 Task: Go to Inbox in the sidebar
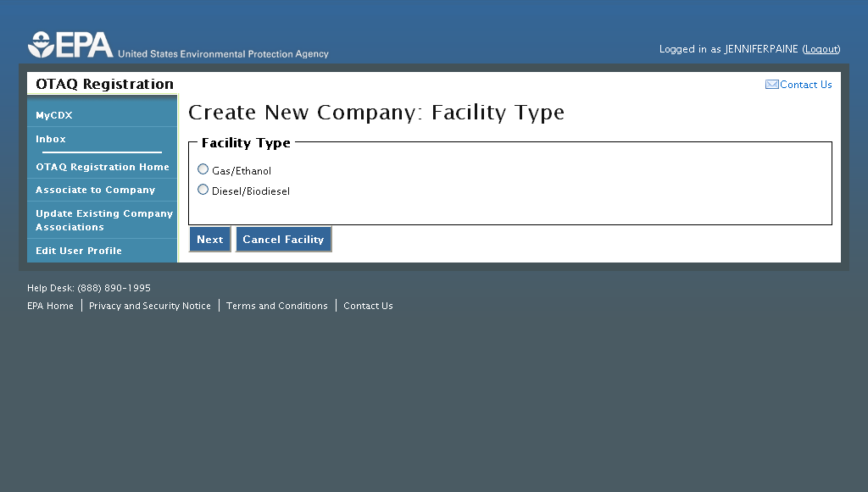[51, 139]
